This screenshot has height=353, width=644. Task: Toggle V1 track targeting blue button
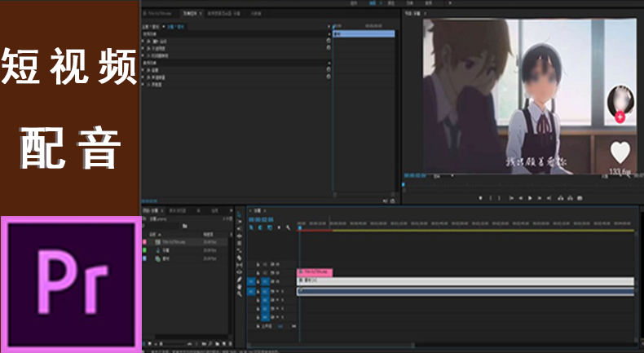click(x=265, y=282)
